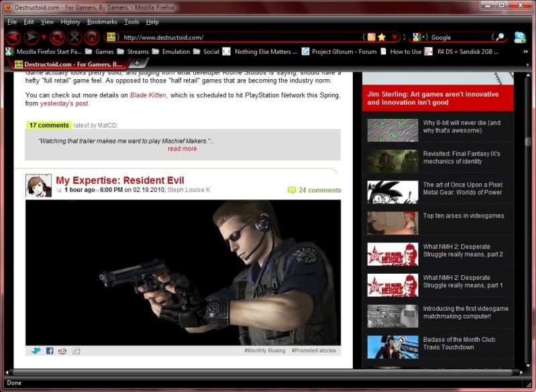Viewport: 536px width, 392px height.
Task: Share the article via the Reddit icon
Action: [62, 350]
